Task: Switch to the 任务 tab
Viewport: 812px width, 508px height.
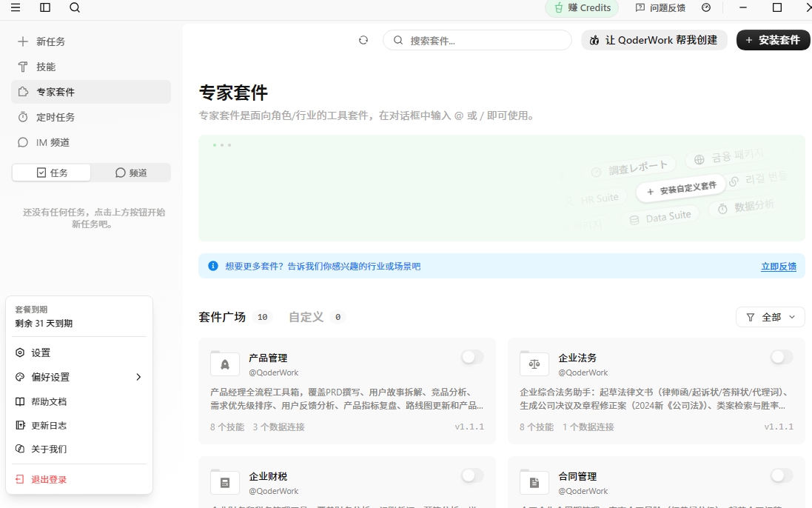Action: pos(52,173)
